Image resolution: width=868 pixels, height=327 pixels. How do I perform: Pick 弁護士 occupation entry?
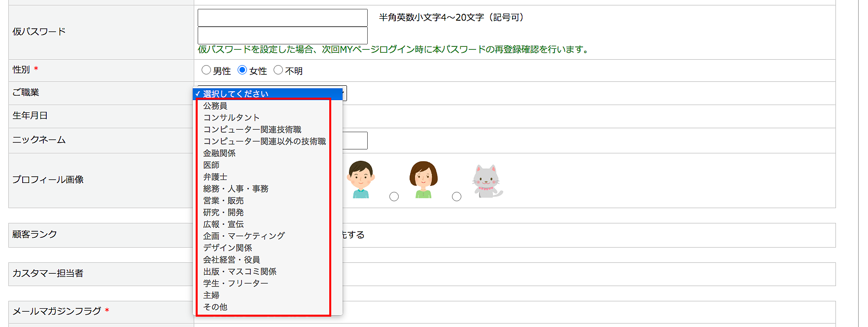[215, 177]
